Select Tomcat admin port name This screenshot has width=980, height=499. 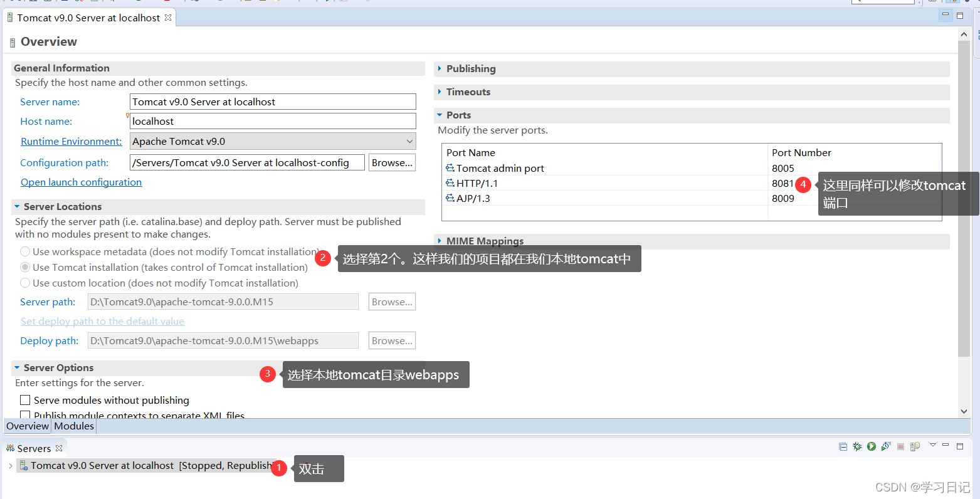500,168
